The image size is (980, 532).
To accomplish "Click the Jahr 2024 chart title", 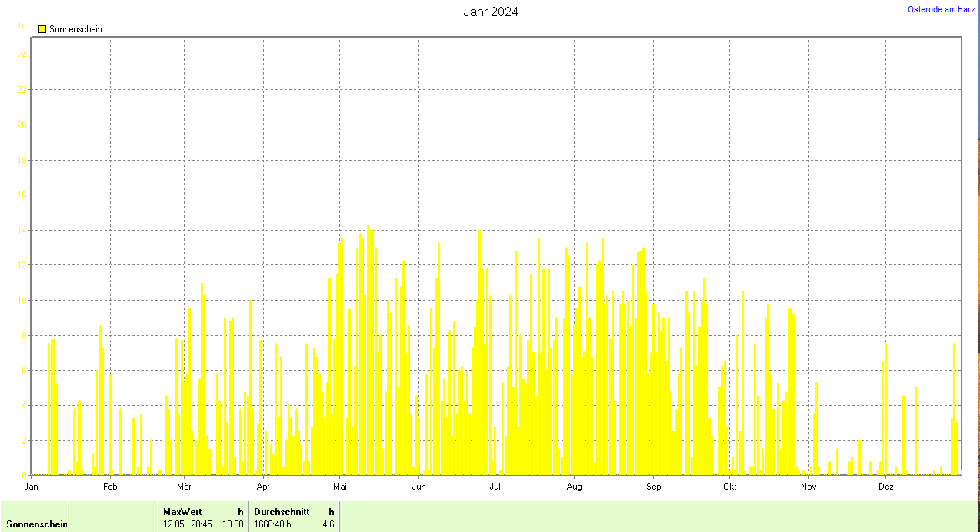I will pyautogui.click(x=490, y=12).
